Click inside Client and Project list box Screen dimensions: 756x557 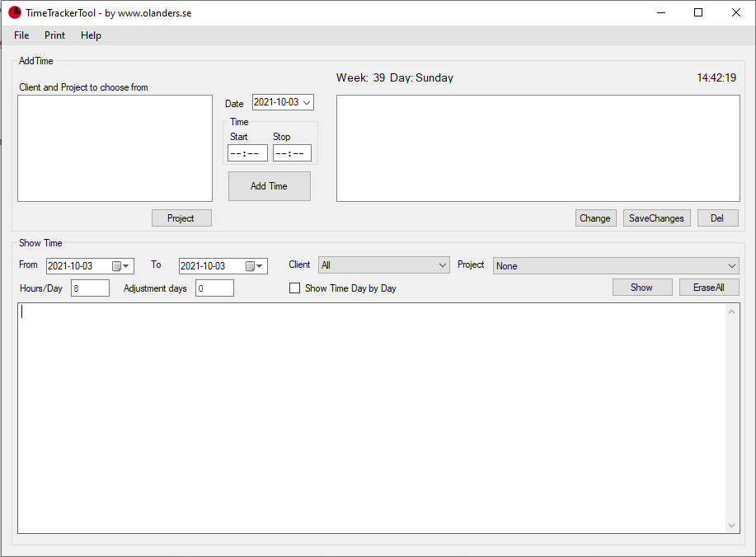(x=115, y=148)
